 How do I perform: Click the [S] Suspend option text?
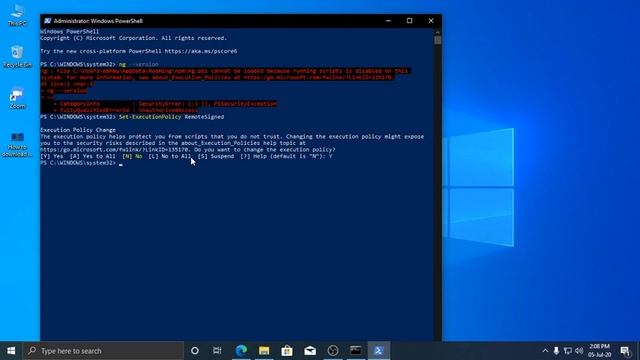pos(216,156)
